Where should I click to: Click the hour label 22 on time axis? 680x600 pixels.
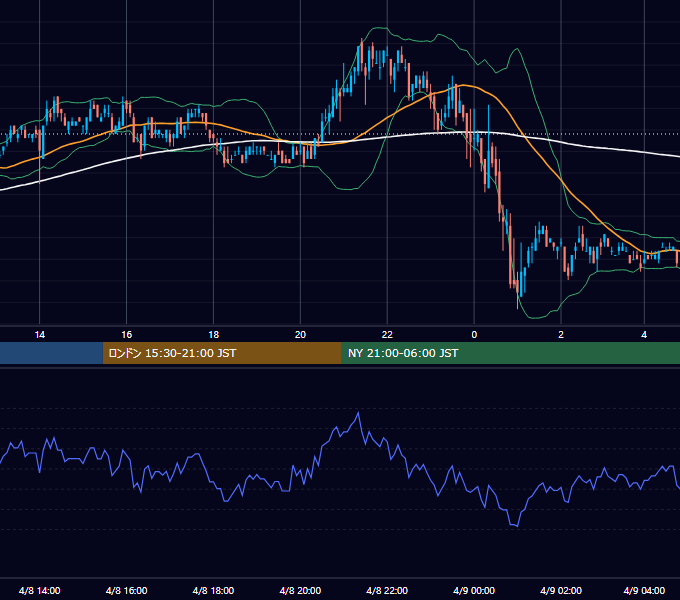click(387, 335)
